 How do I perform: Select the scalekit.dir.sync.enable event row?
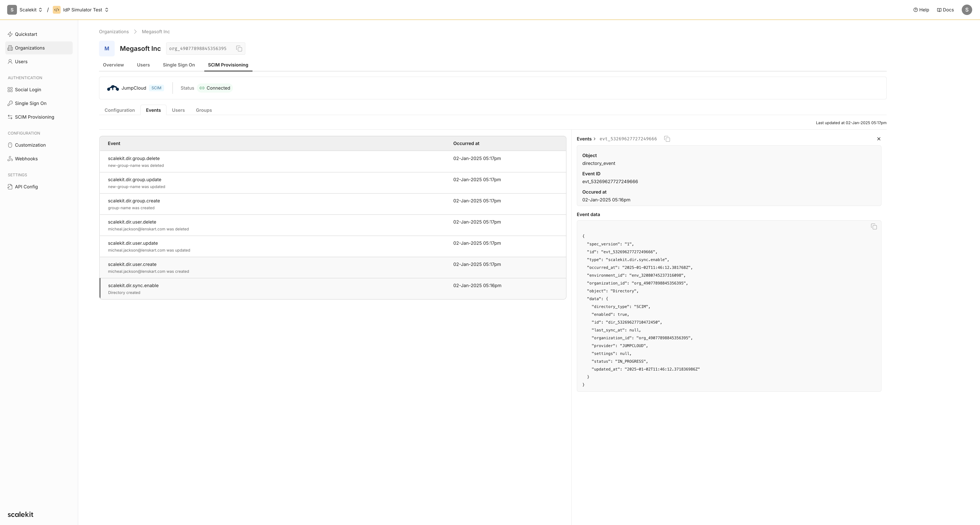pos(333,289)
